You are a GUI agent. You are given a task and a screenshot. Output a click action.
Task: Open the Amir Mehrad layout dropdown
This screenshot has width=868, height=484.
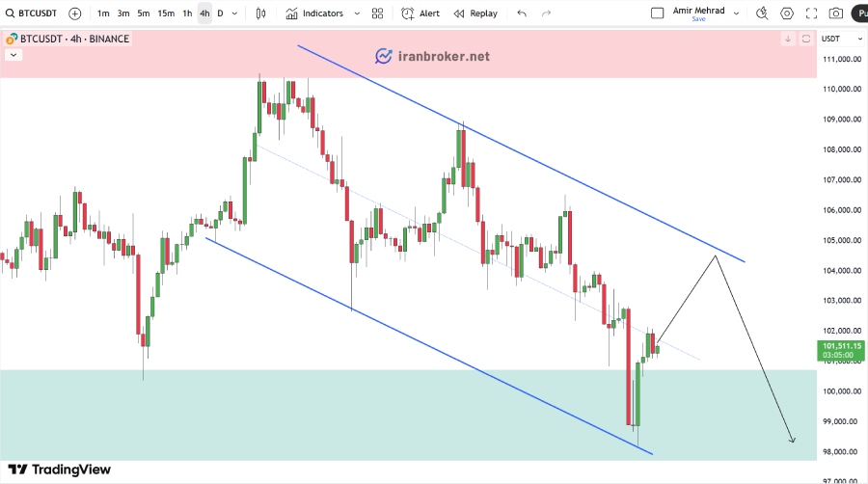(x=736, y=13)
